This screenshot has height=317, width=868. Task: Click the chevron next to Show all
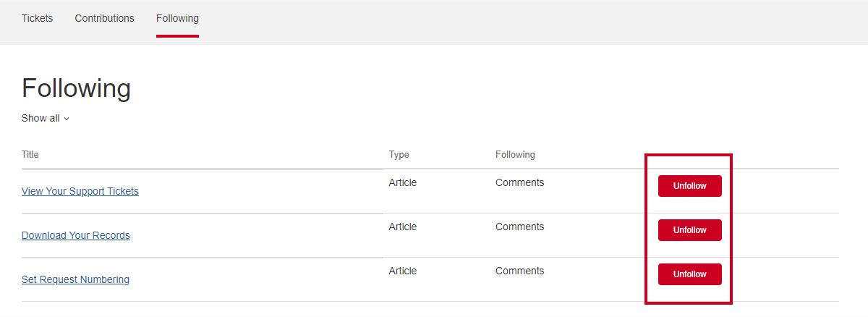[67, 119]
